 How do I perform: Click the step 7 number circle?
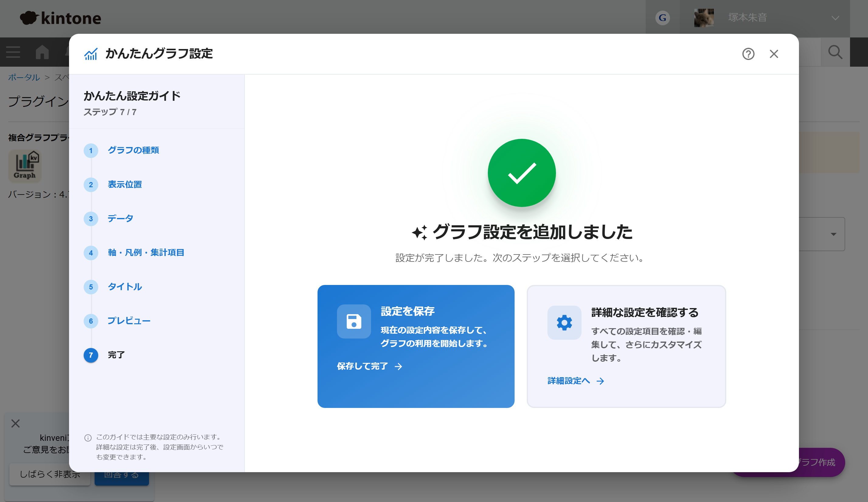91,355
